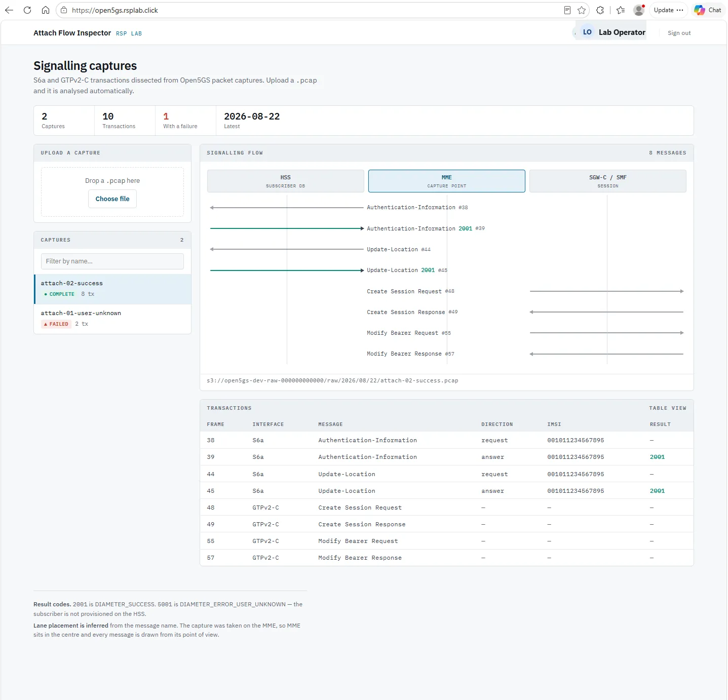Click the LO user avatar badge
Screen dimensions: 728x700
tap(587, 32)
